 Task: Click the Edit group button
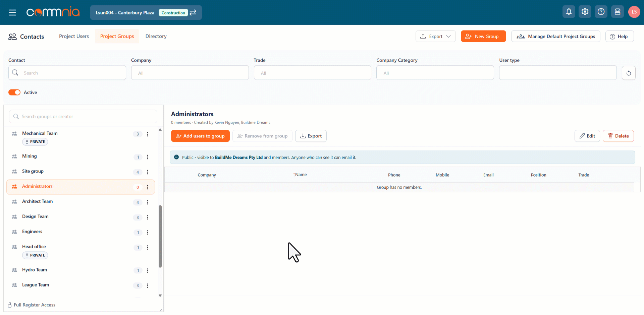coord(587,136)
